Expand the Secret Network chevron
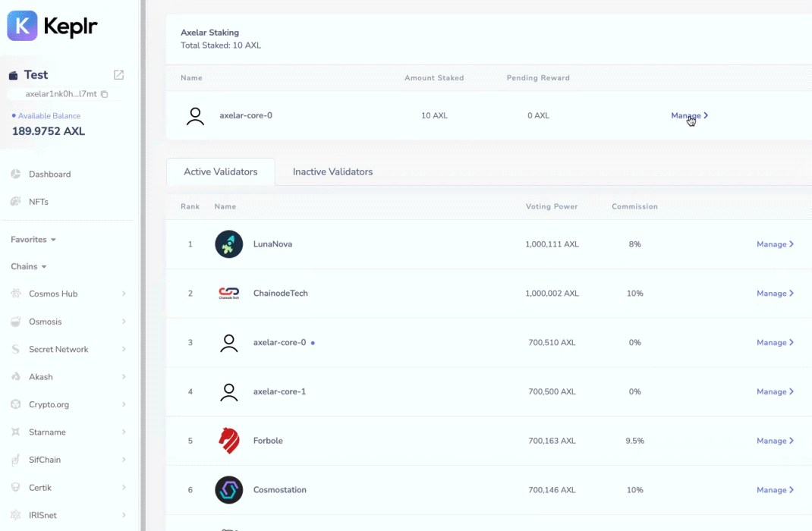This screenshot has height=531, width=812. (x=124, y=350)
